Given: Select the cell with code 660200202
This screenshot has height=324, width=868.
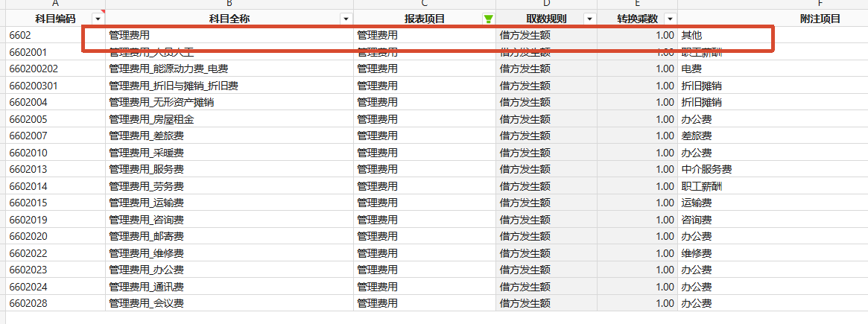Looking at the screenshot, I should click(x=55, y=69).
